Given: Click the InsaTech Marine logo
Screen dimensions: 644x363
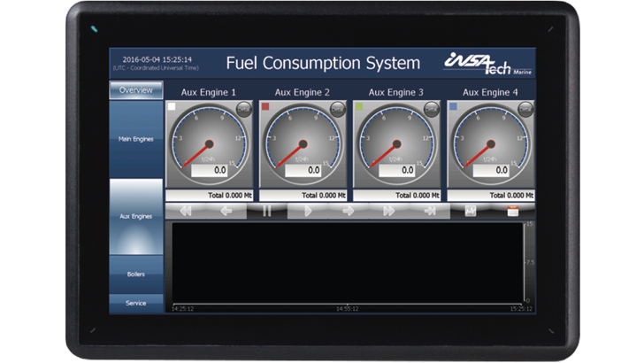Looking at the screenshot, I should (x=488, y=64).
